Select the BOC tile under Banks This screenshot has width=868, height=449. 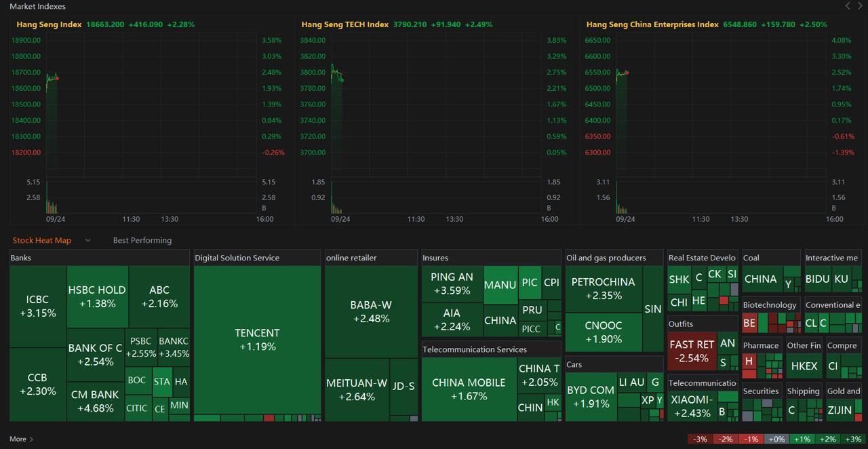[137, 380]
